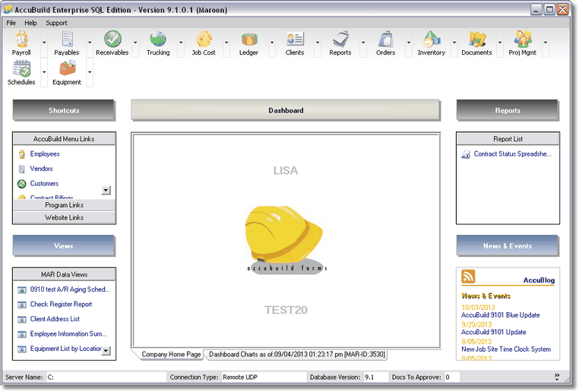Open the Support menu
Image resolution: width=579 pixels, height=392 pixels.
pos(56,23)
